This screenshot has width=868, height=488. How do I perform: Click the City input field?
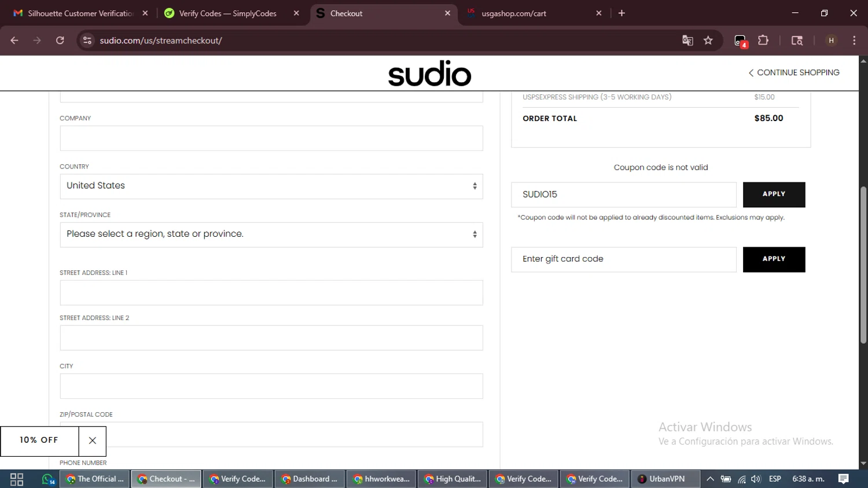click(x=271, y=386)
